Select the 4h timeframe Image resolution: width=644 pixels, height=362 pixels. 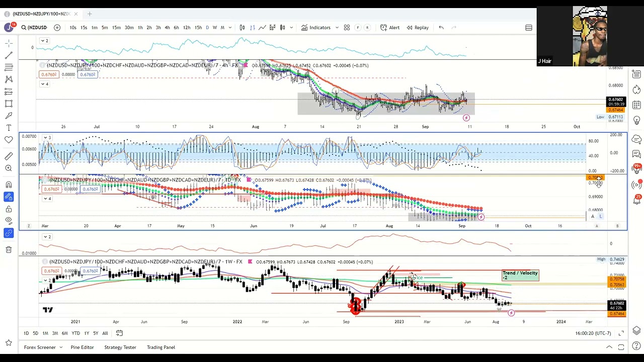168,28
